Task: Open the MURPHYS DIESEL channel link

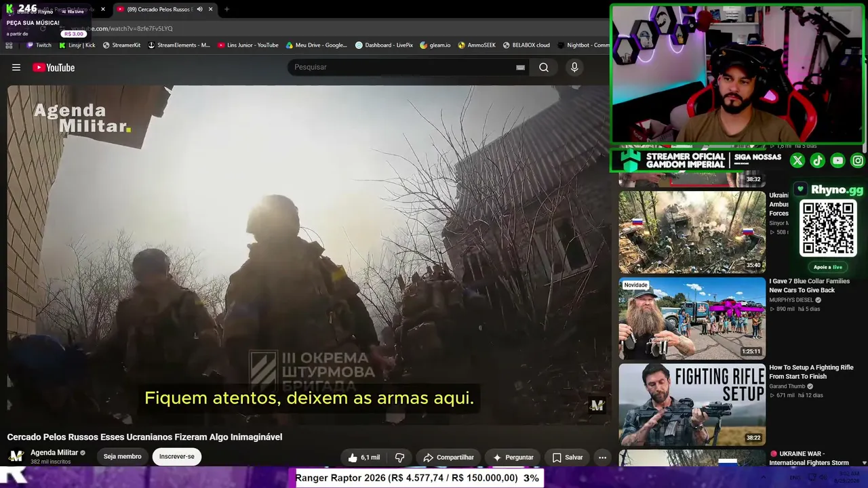Action: coord(791,300)
